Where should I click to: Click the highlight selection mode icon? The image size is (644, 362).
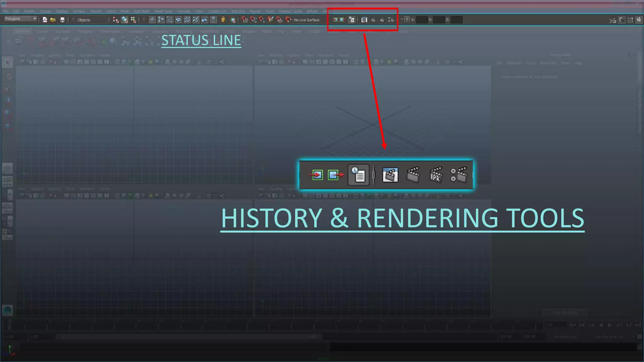pos(232,20)
